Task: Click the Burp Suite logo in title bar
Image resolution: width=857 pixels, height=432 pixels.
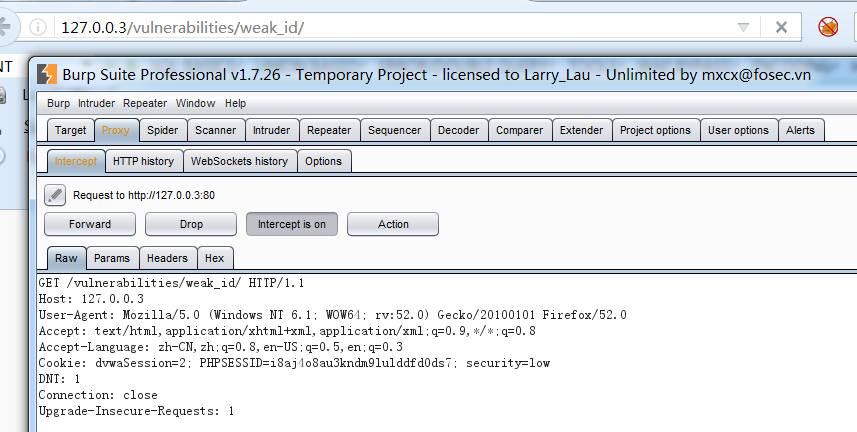Action: 47,74
